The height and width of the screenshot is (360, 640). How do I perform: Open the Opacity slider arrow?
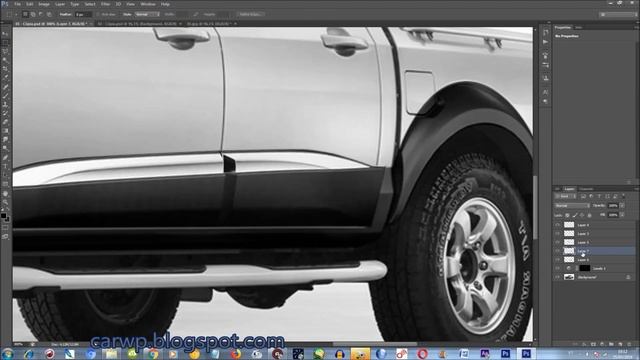[x=622, y=206]
